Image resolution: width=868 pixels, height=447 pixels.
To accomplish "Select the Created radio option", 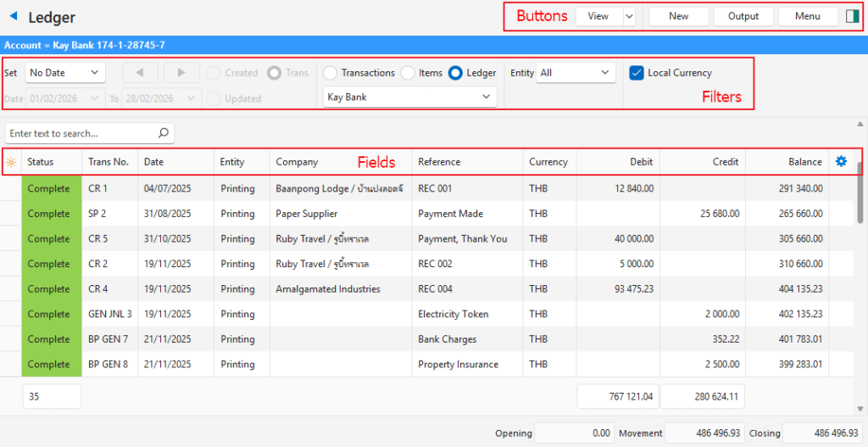I will tap(213, 73).
